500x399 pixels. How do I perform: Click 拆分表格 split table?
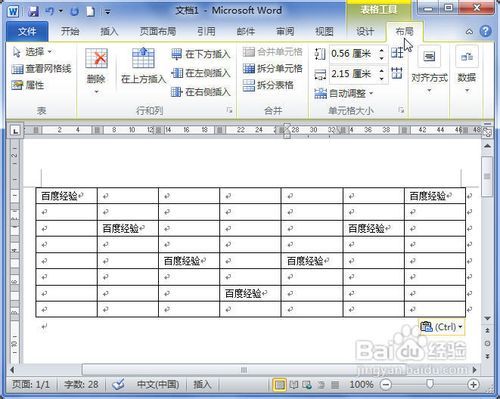pos(268,85)
